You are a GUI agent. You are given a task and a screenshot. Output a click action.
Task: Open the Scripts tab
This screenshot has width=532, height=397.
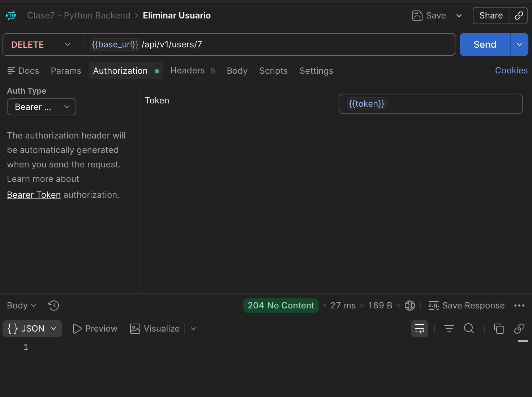(x=274, y=71)
